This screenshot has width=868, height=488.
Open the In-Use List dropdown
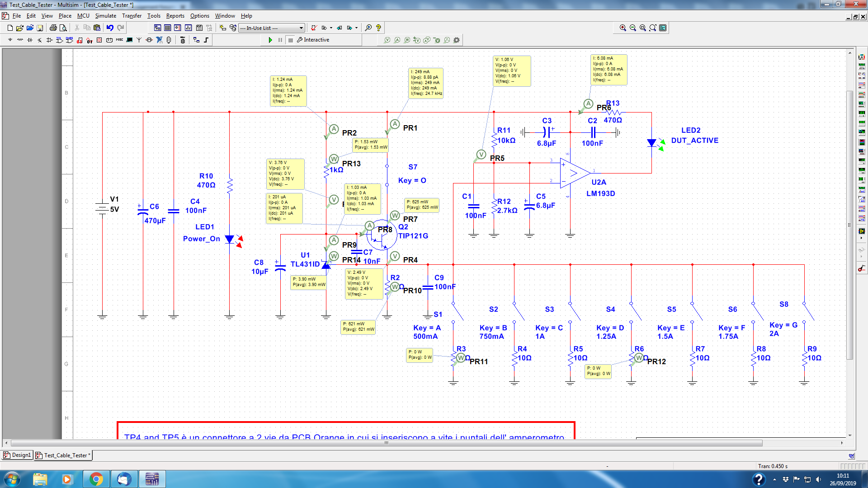click(271, 28)
